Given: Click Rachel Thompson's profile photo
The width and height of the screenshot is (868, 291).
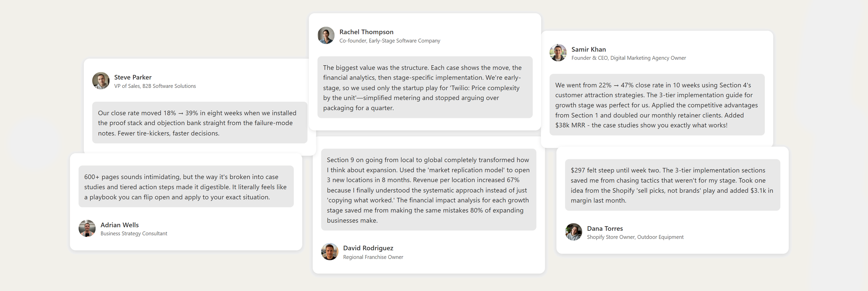Looking at the screenshot, I should tap(326, 35).
